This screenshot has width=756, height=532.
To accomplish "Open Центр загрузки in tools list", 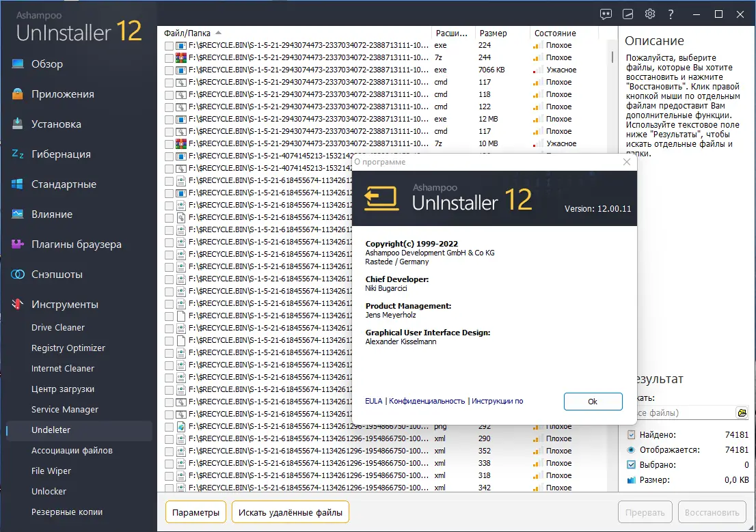I will pyautogui.click(x=63, y=389).
